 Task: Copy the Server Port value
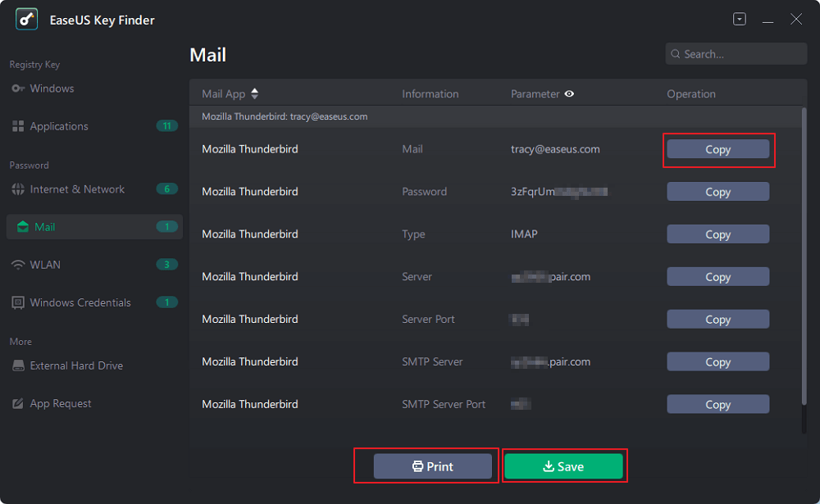pyautogui.click(x=717, y=320)
